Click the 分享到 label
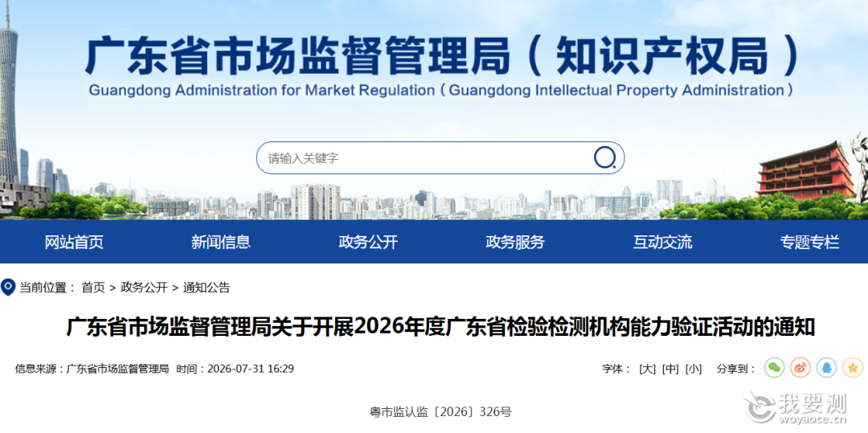 (x=737, y=369)
